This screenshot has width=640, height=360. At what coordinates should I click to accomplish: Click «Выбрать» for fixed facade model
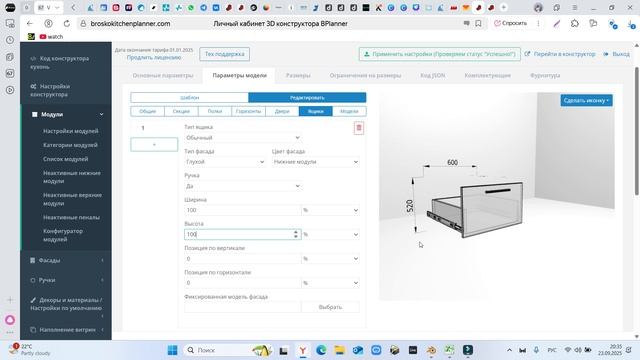330,307
